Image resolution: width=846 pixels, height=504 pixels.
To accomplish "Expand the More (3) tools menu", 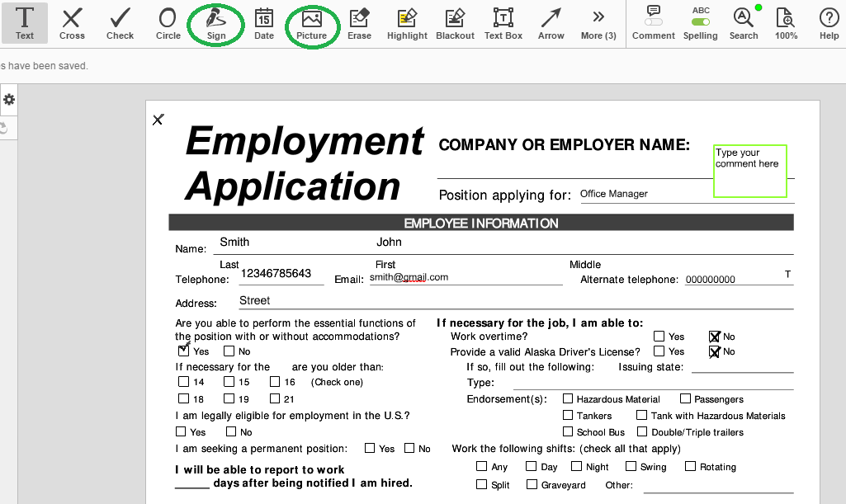I will 598,23.
